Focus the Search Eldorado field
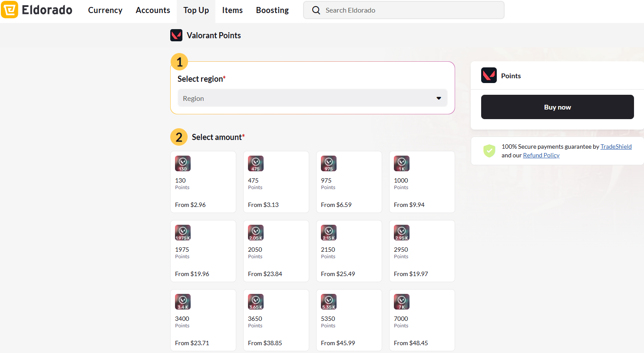Image resolution: width=644 pixels, height=353 pixels. click(404, 10)
